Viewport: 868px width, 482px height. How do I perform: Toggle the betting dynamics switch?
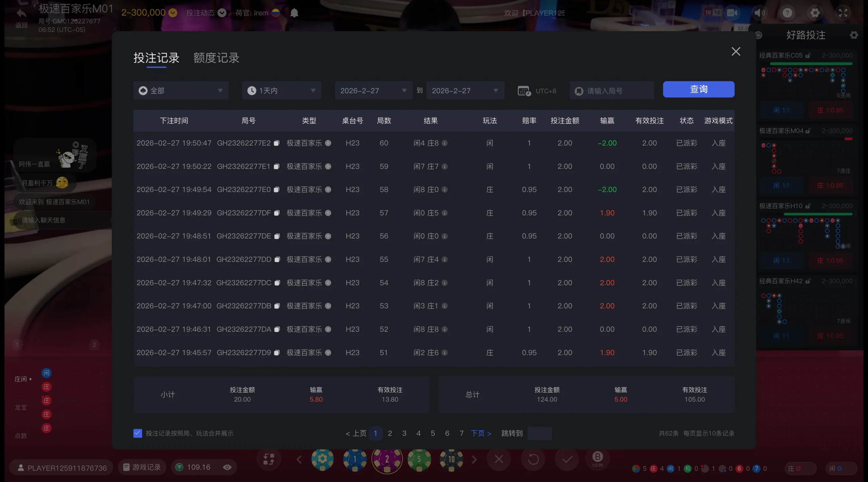coord(222,13)
